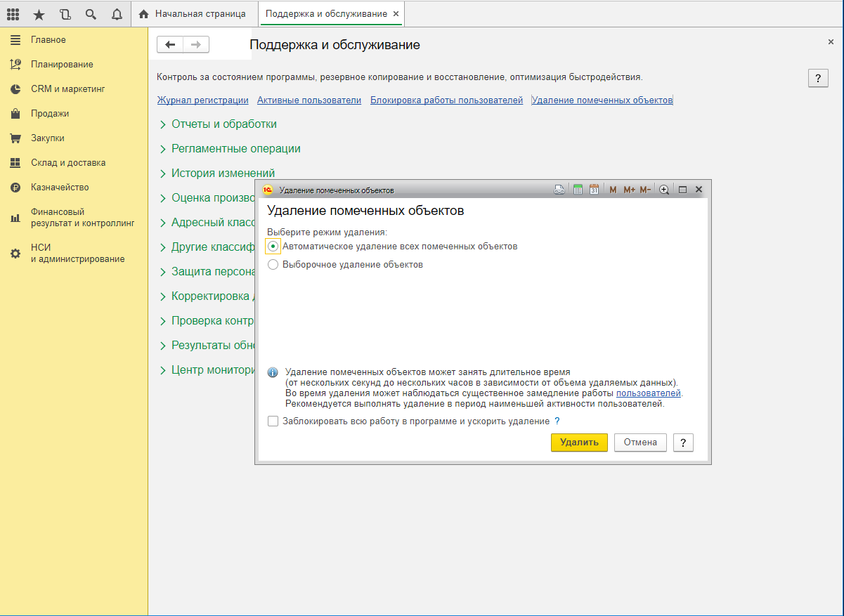Maximize the Удаление помеченных объектов dialog
Viewport: 844px width, 616px height.
pos(682,190)
